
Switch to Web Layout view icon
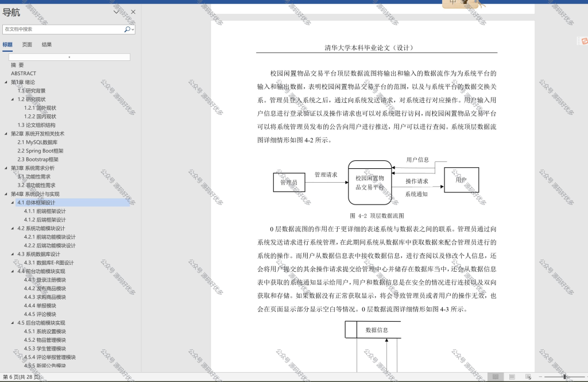point(528,377)
